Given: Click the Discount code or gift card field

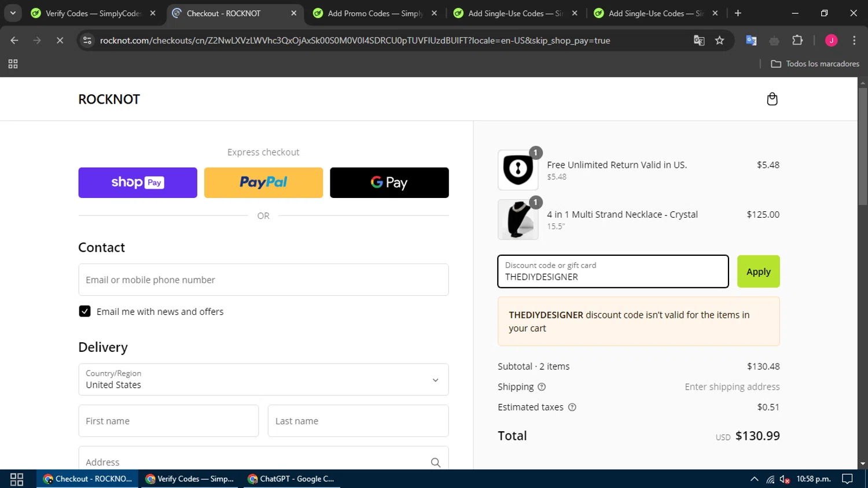Looking at the screenshot, I should (613, 271).
